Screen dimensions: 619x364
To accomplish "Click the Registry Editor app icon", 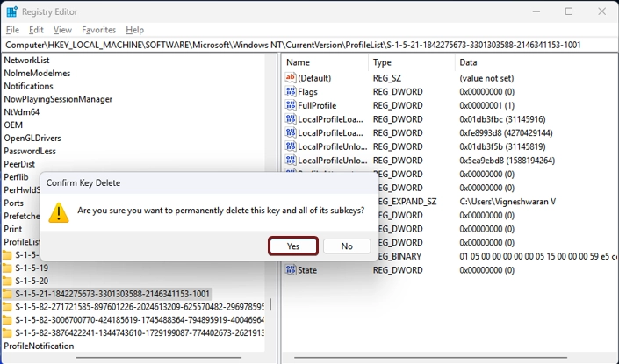I will [x=11, y=11].
